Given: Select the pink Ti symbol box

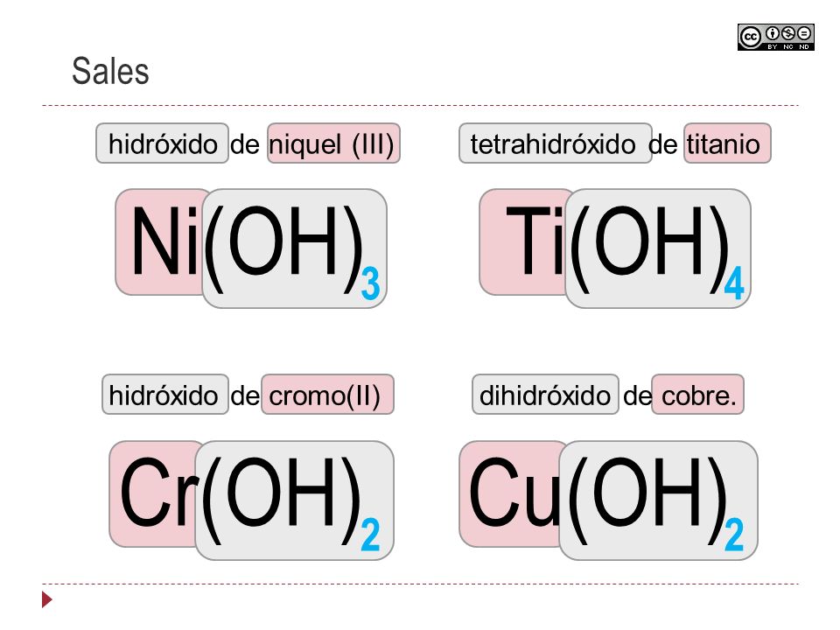Looking at the screenshot, I should tap(523, 241).
